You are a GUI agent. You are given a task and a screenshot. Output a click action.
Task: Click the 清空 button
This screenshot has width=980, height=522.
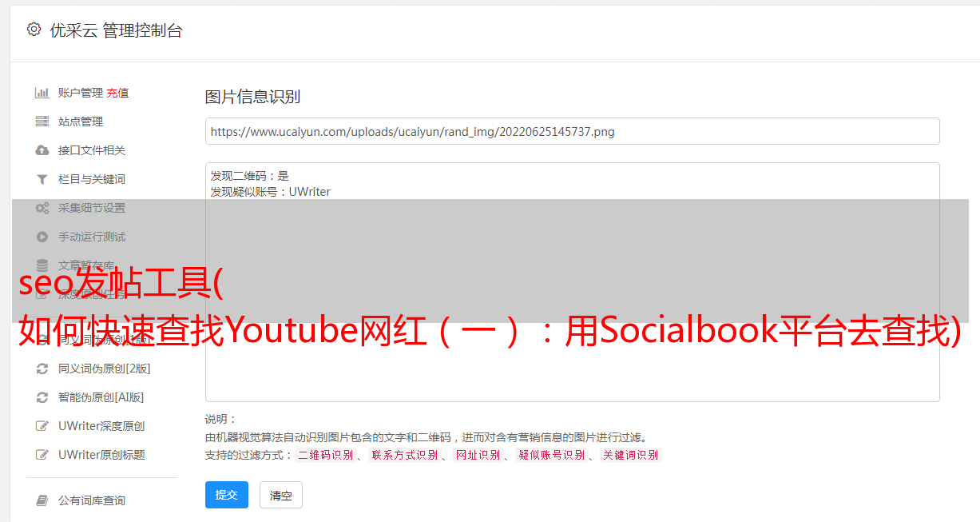(281, 495)
